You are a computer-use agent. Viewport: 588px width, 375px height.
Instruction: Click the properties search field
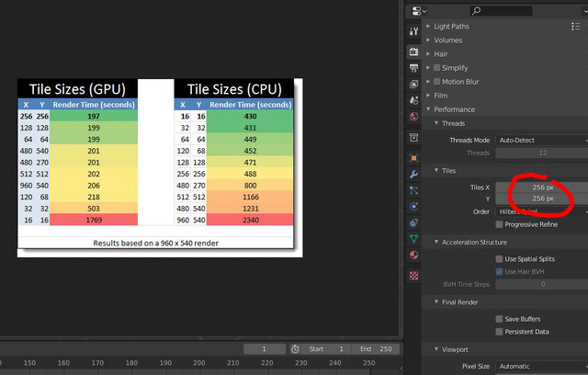pyautogui.click(x=501, y=11)
